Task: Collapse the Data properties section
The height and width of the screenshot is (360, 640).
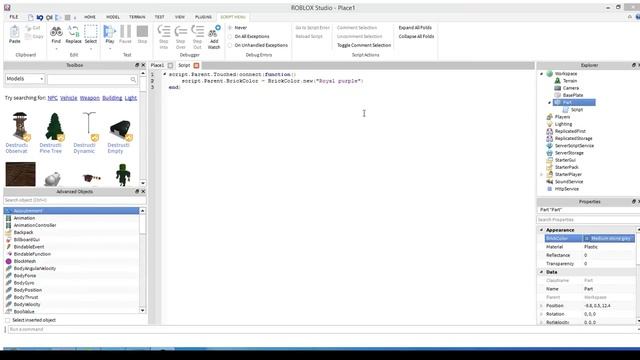Action: click(x=542, y=272)
